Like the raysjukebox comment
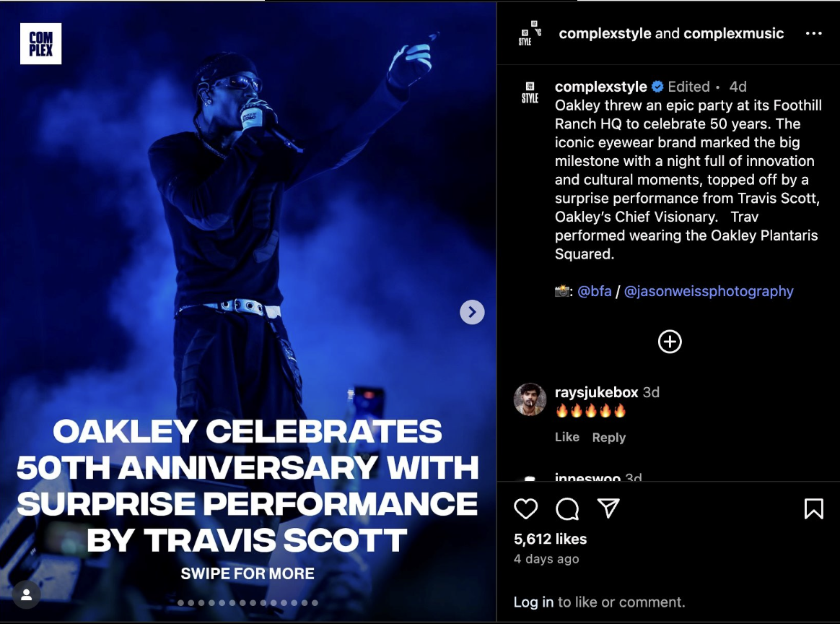Viewport: 840px width, 624px height. pyautogui.click(x=566, y=437)
